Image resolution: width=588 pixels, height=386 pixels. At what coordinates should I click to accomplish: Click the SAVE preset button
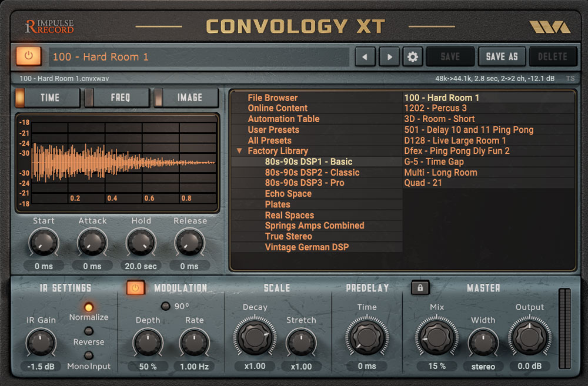(450, 56)
